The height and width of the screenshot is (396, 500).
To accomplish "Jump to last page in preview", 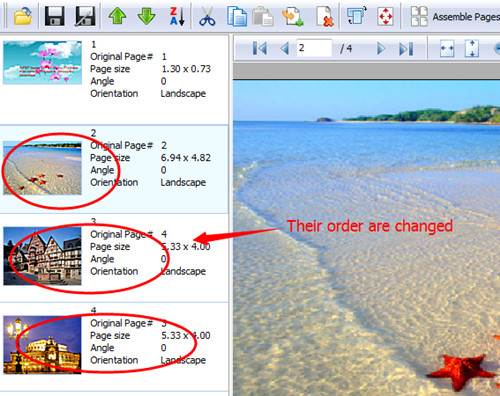I will [406, 49].
